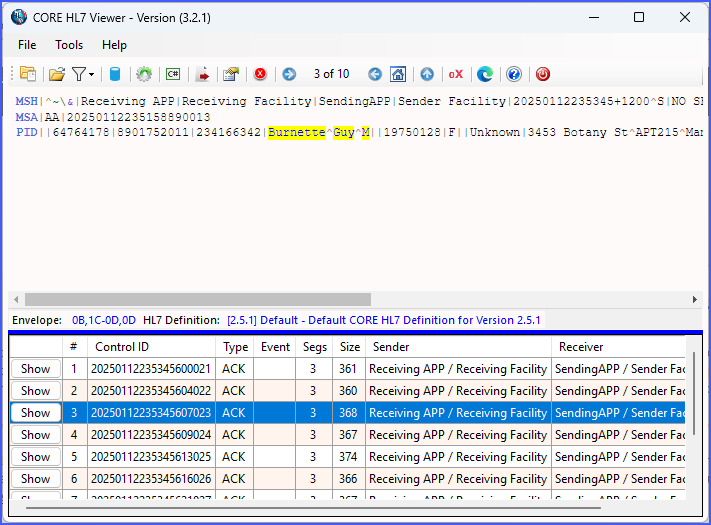Viewport: 711px width, 525px height.
Task: Click the right arrow of message scrollbar
Action: [x=695, y=299]
